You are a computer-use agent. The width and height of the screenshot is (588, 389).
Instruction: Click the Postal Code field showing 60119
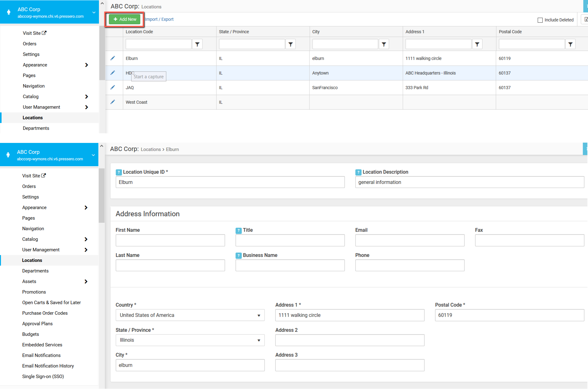[510, 315]
